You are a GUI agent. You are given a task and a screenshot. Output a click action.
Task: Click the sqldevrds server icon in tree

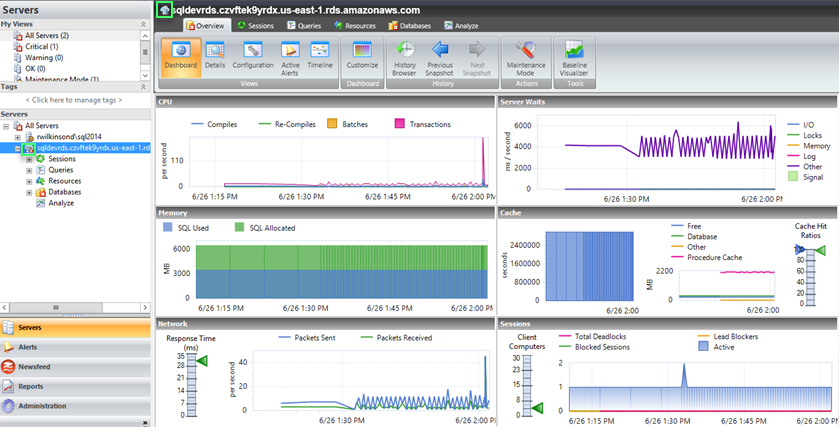(28, 148)
